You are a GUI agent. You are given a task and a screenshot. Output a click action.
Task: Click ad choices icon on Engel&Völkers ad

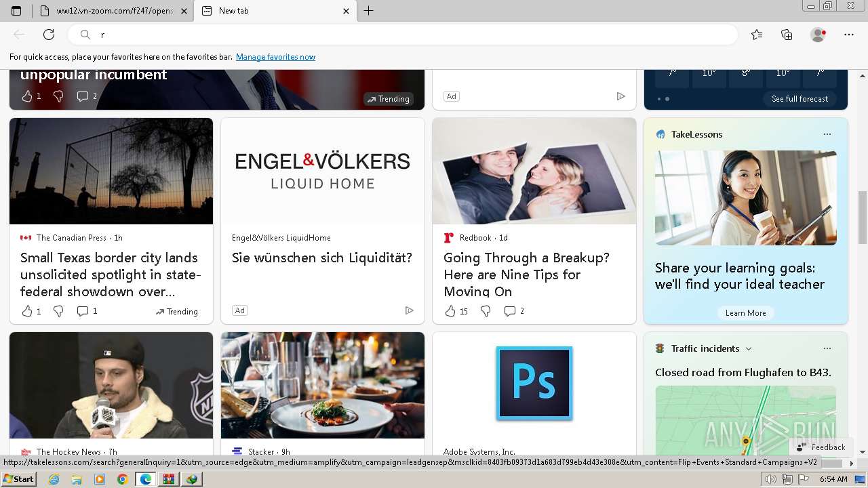(409, 310)
